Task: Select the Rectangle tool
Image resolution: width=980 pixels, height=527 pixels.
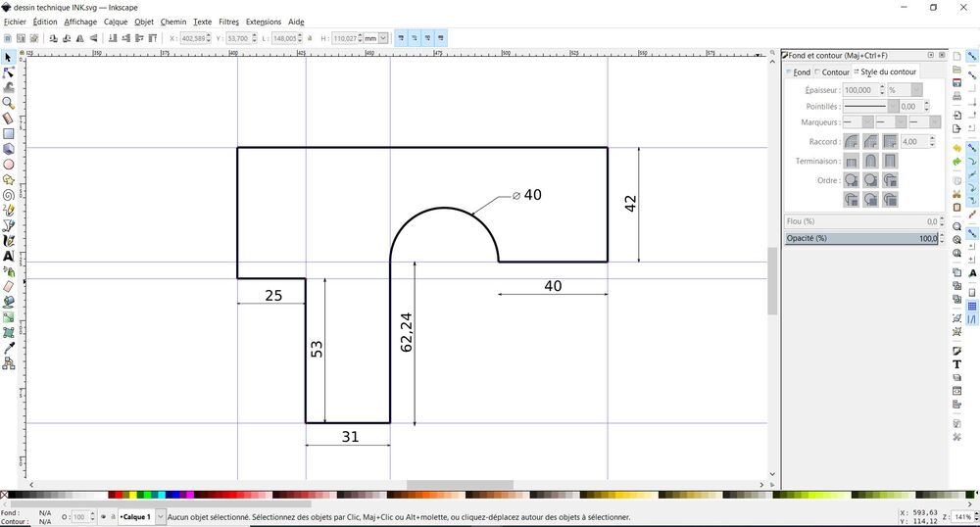Action: 8,133
